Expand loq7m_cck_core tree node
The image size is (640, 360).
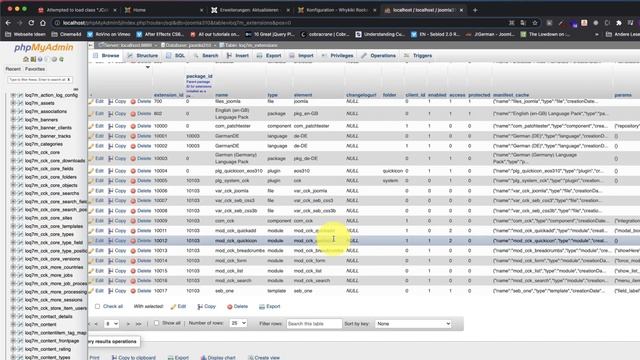coord(13,152)
